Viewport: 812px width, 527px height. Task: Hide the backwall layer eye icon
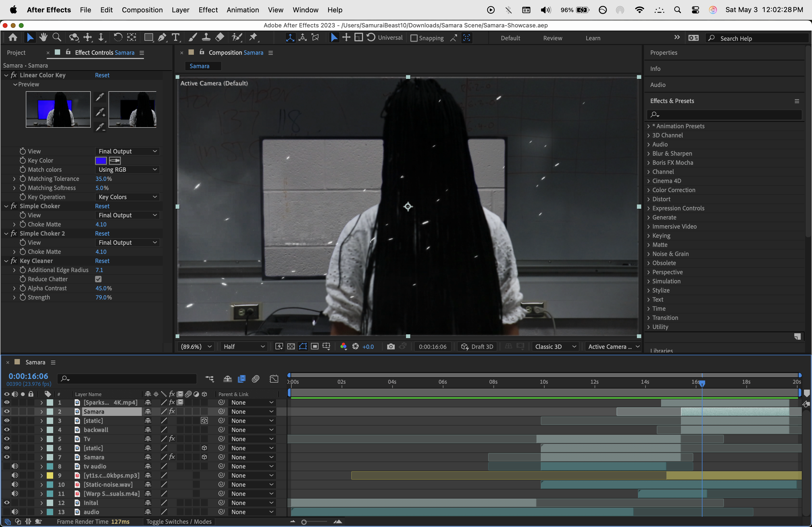click(6, 430)
